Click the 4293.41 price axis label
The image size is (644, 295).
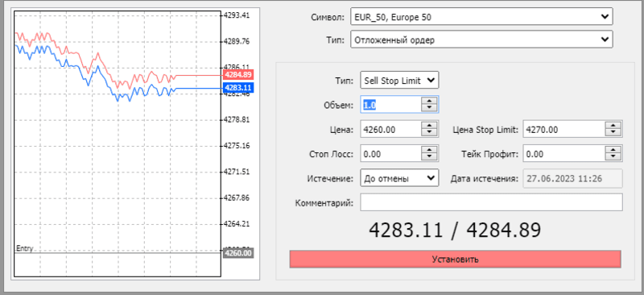(x=236, y=15)
